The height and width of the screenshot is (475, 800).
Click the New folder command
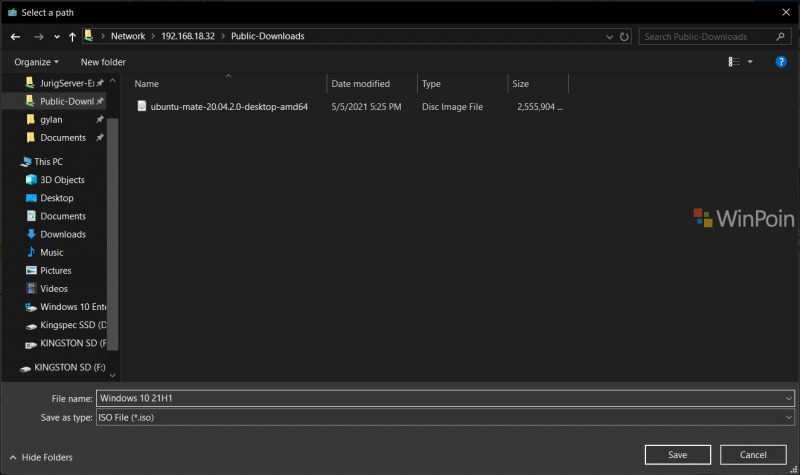[103, 62]
